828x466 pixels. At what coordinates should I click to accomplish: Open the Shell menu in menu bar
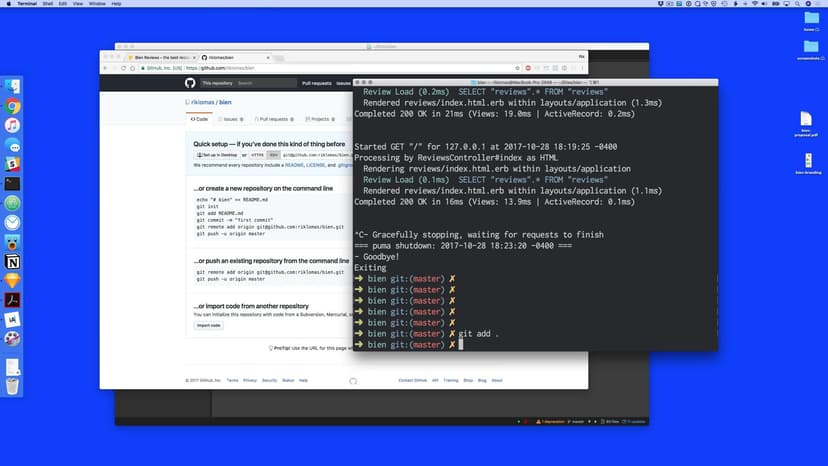click(x=47, y=4)
